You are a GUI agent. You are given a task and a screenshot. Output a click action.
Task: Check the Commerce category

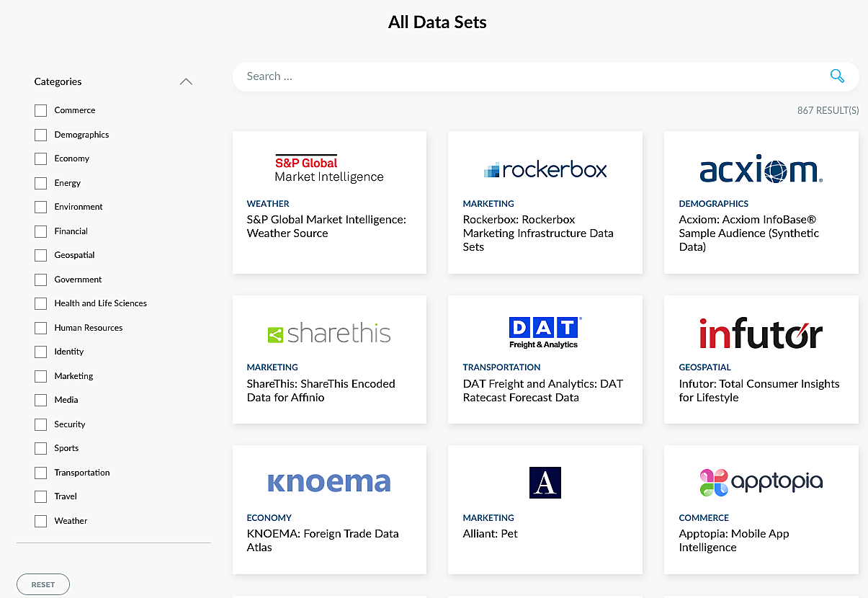pyautogui.click(x=40, y=110)
